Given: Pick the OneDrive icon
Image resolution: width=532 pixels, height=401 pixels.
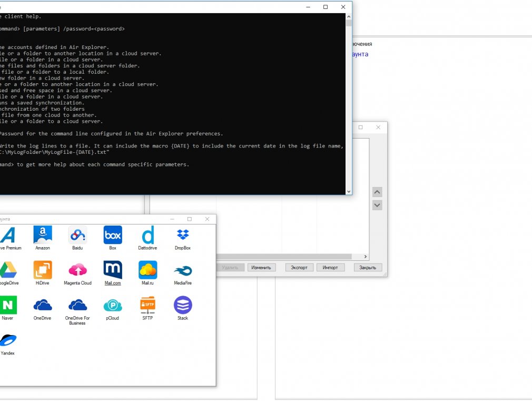Looking at the screenshot, I should pyautogui.click(x=43, y=305).
